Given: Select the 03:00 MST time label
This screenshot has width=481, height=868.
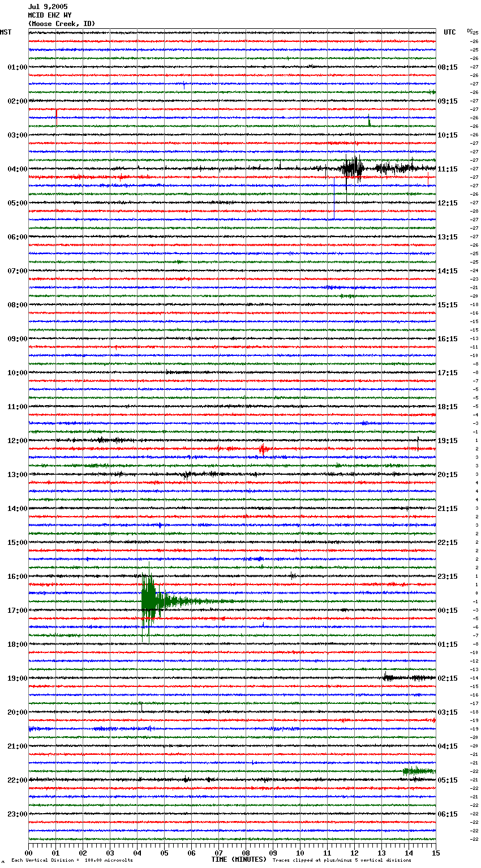Looking at the screenshot, I should point(18,135).
